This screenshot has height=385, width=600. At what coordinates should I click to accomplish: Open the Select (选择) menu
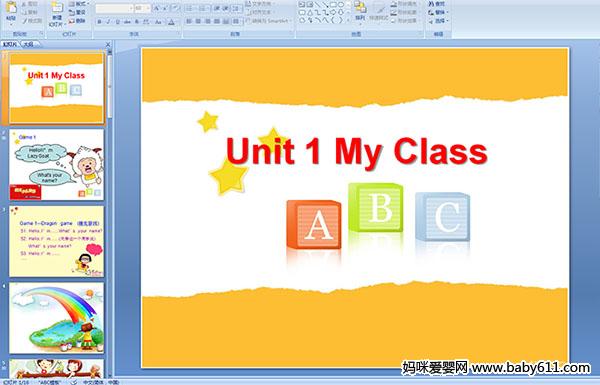tap(439, 21)
